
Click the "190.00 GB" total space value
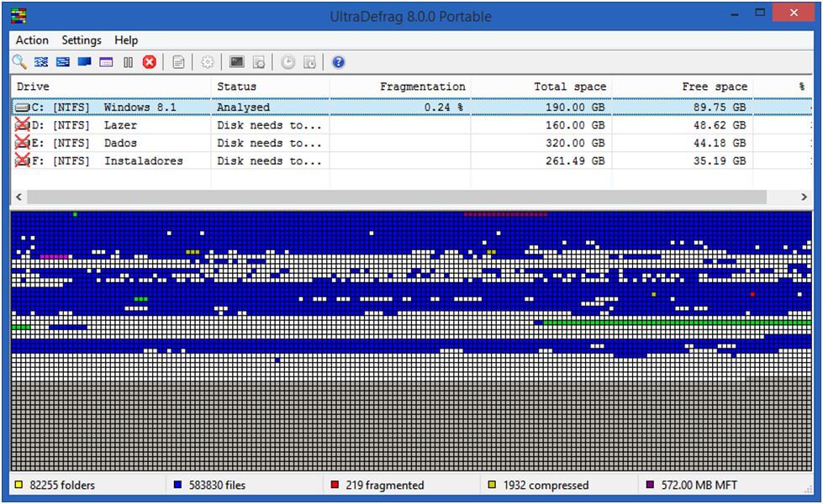575,108
